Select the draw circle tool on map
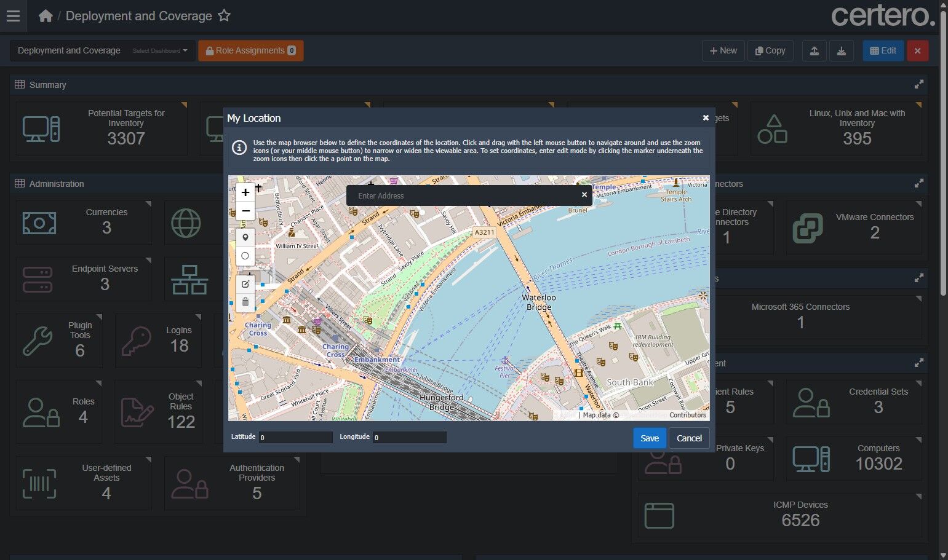The image size is (948, 560). 245,256
